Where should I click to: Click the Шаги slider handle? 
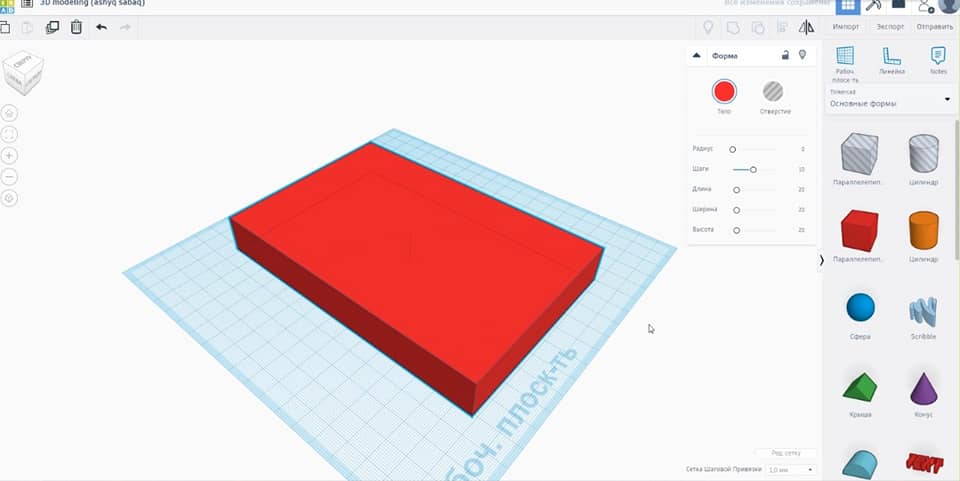pos(753,169)
